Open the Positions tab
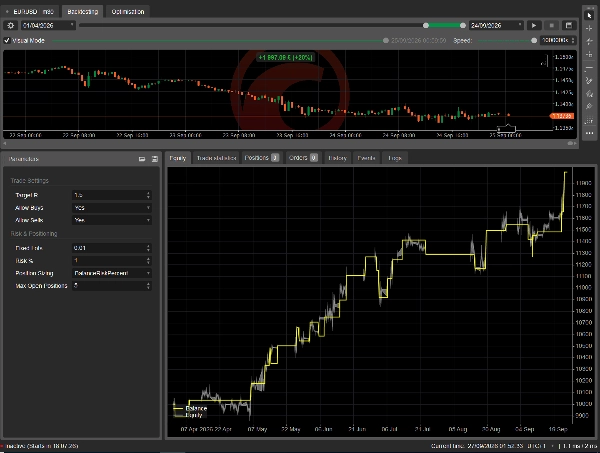This screenshot has width=600, height=453. click(x=262, y=158)
